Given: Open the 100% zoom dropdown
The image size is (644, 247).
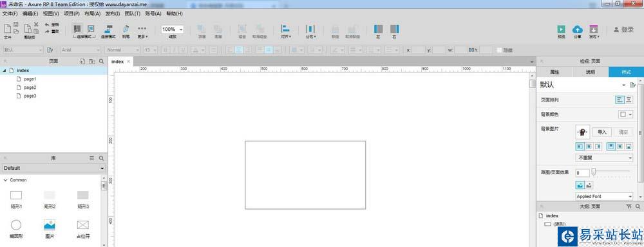Looking at the screenshot, I should (173, 29).
